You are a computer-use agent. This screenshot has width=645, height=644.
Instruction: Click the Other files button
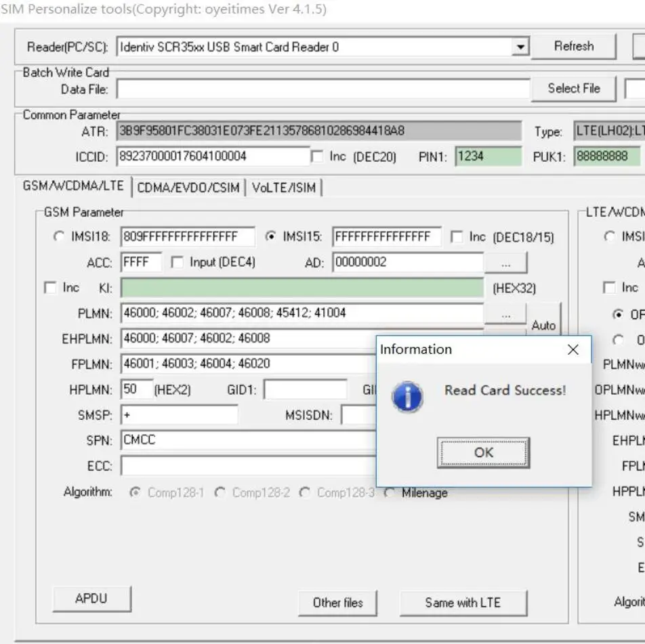pos(338,603)
